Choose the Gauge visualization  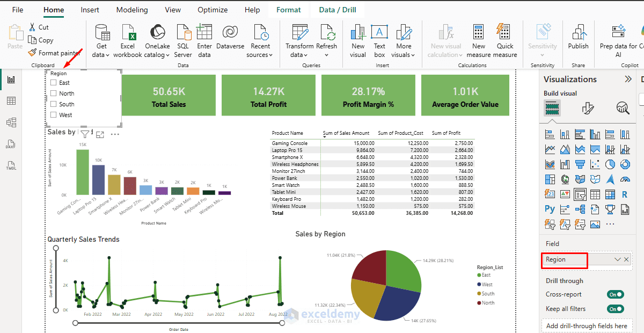[x=625, y=179]
